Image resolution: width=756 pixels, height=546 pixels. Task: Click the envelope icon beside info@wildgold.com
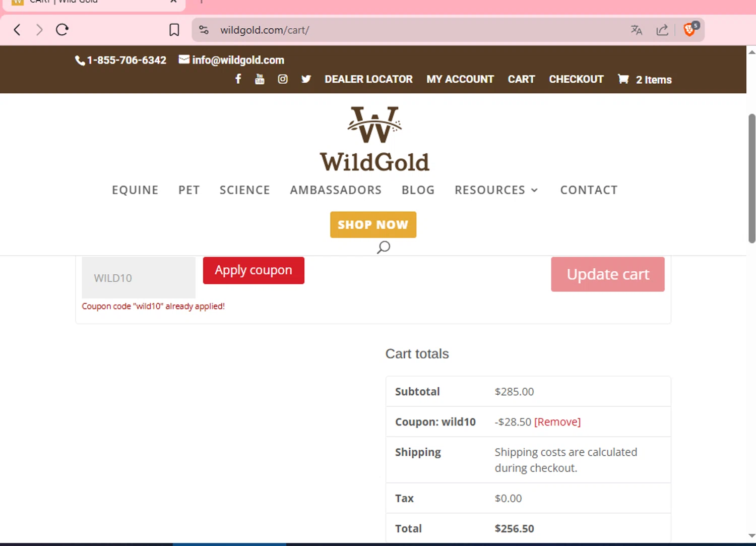coord(184,59)
